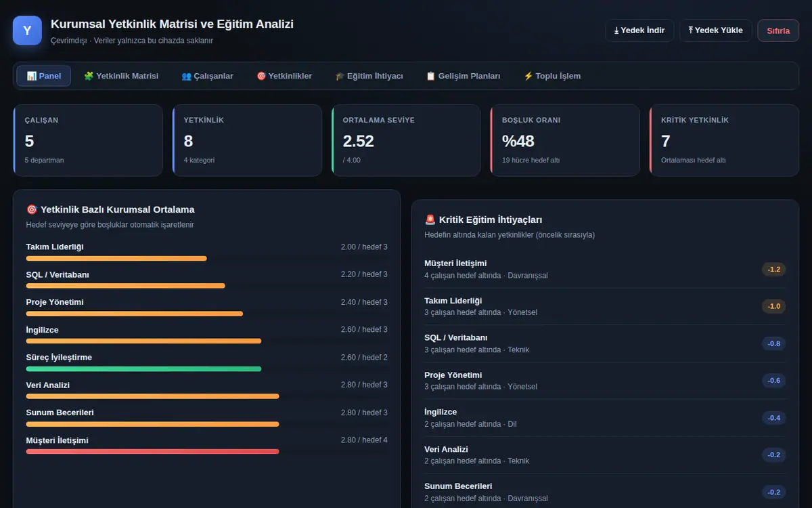Click the Kritik Yetkinlik card
Screen dimensions: 812x508
tap(724, 140)
